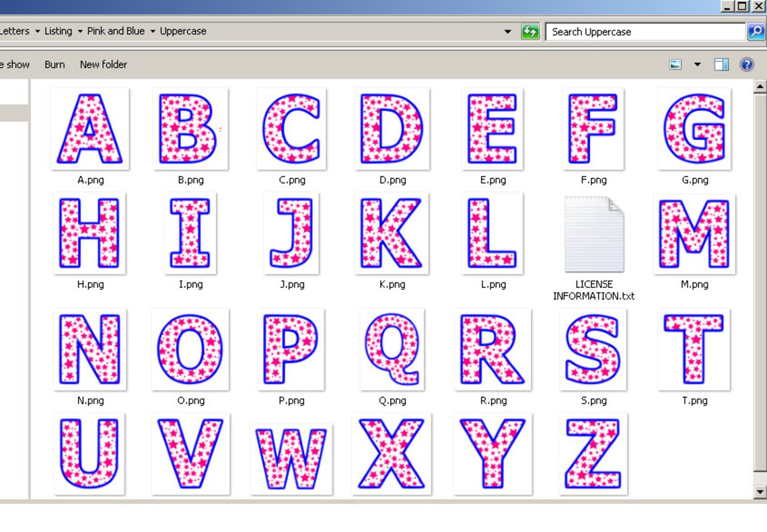The height and width of the screenshot is (532, 767).
Task: Navigate to Uppercase in the breadcrumb bar
Action: [x=182, y=31]
